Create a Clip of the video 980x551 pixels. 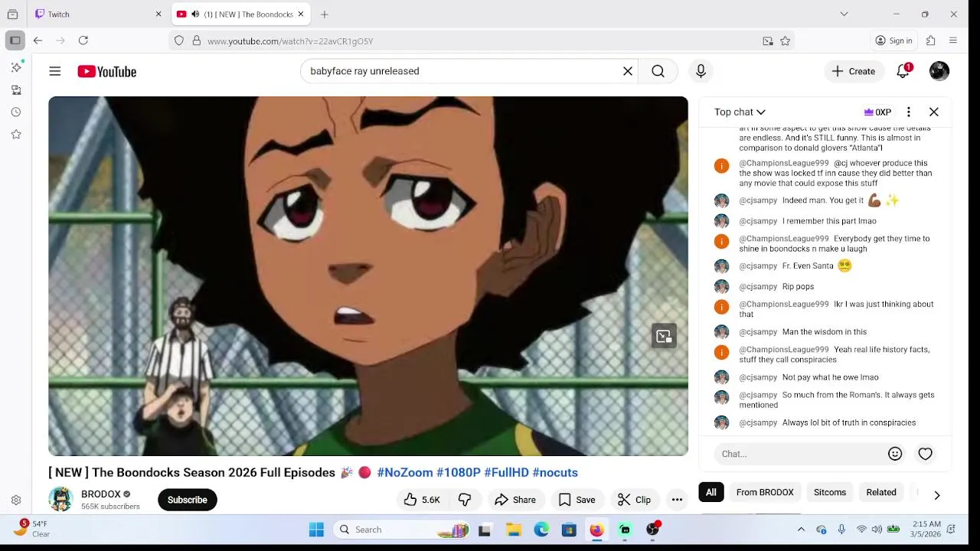tap(635, 500)
